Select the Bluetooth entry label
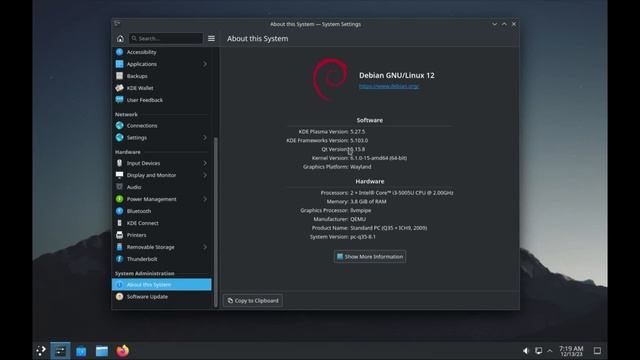 (x=139, y=211)
